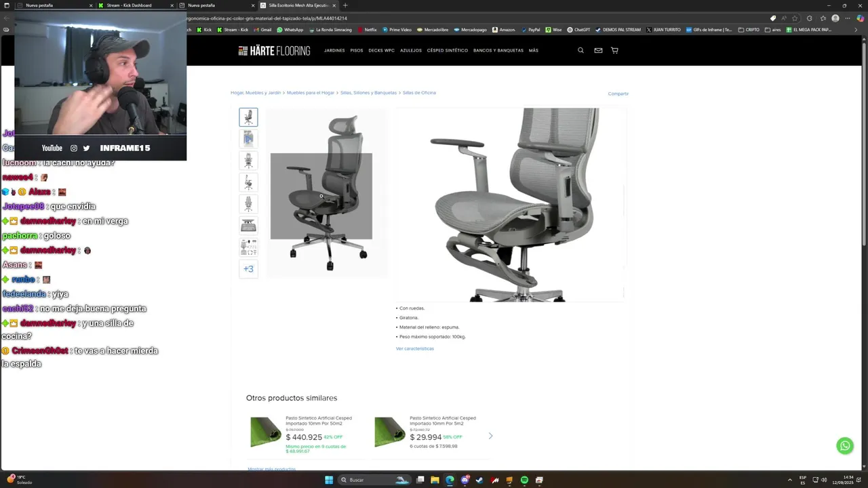Screen dimensions: 868x488
Task: Switch to the first Nueva pestaña tab
Action: tap(54, 5)
